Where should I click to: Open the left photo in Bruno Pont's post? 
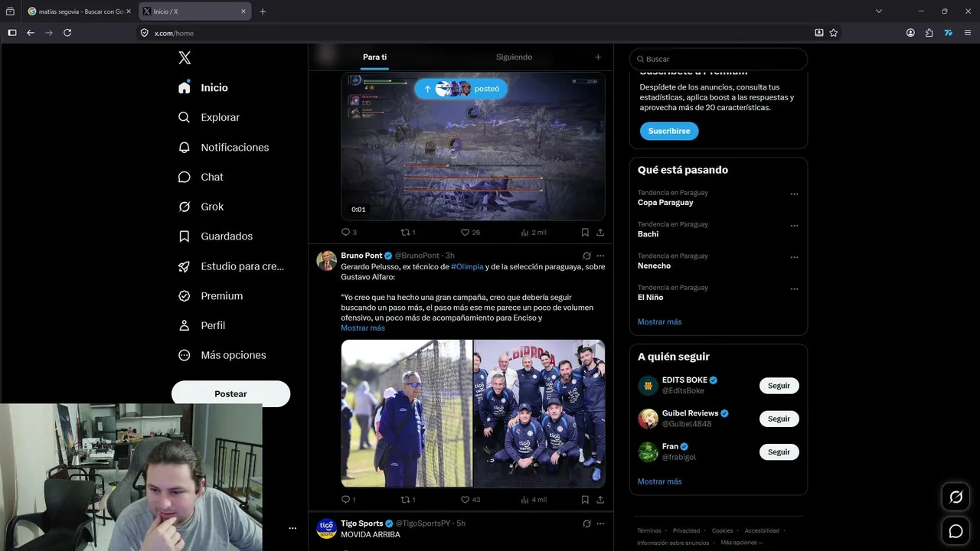pos(407,413)
